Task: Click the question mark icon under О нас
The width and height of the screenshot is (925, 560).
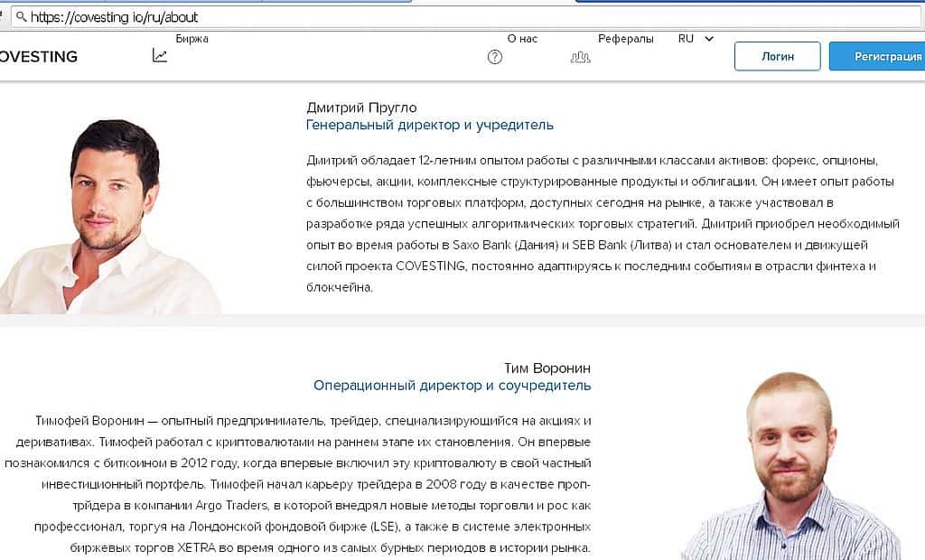Action: pos(495,57)
